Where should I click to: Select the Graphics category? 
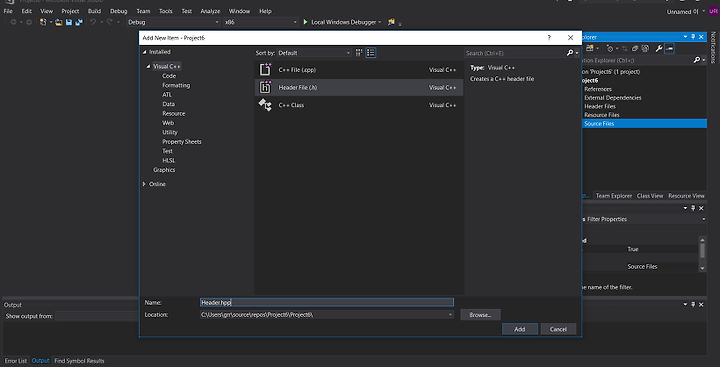tap(164, 170)
